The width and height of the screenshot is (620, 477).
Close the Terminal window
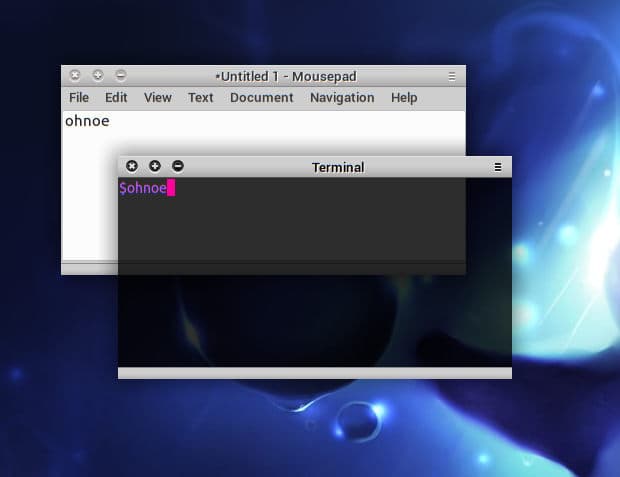pos(131,166)
